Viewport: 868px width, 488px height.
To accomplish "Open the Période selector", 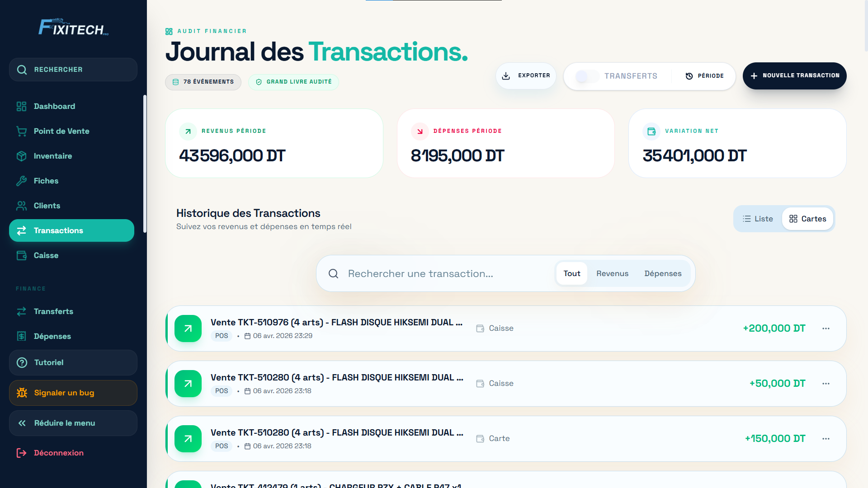I will coord(704,76).
